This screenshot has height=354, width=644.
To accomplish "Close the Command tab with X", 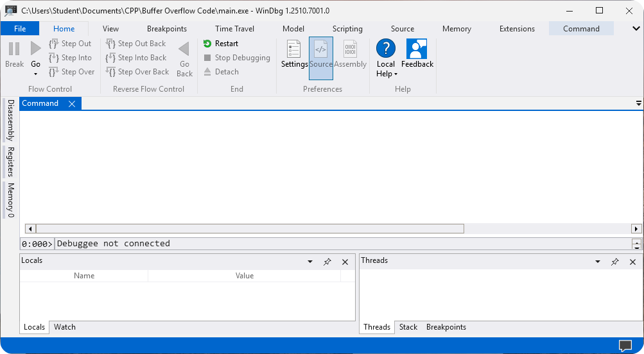I will pos(72,104).
